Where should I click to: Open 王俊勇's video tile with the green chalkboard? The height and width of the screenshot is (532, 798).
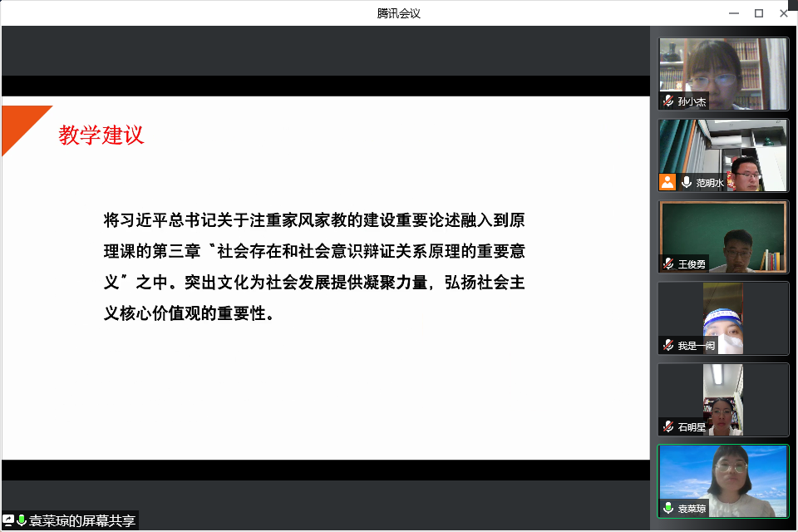[723, 235]
